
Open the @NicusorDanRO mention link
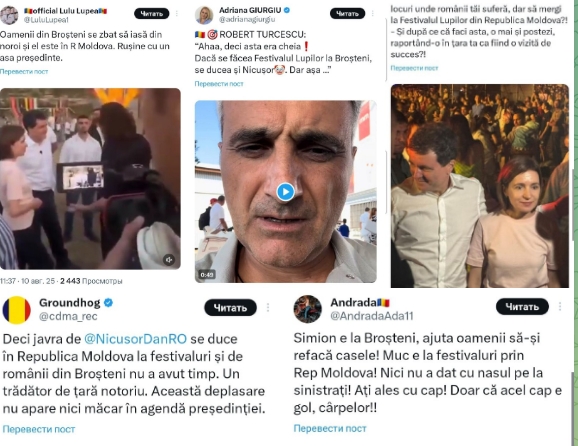click(x=135, y=339)
